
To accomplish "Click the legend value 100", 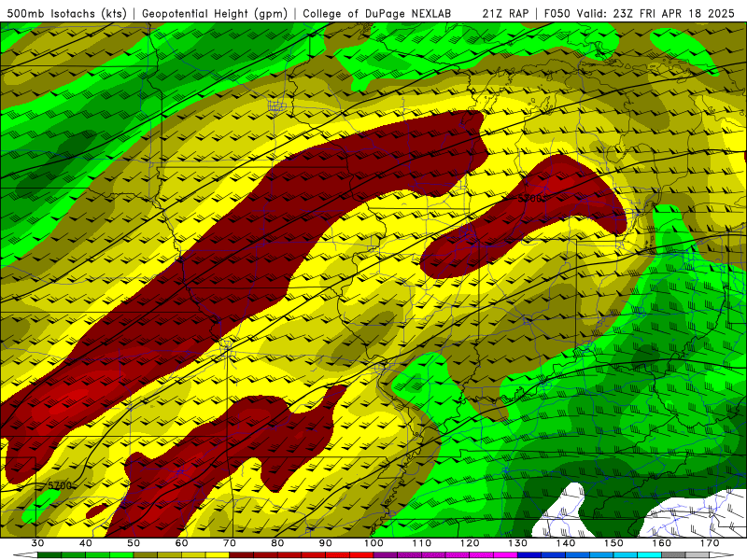I will coord(373,543).
